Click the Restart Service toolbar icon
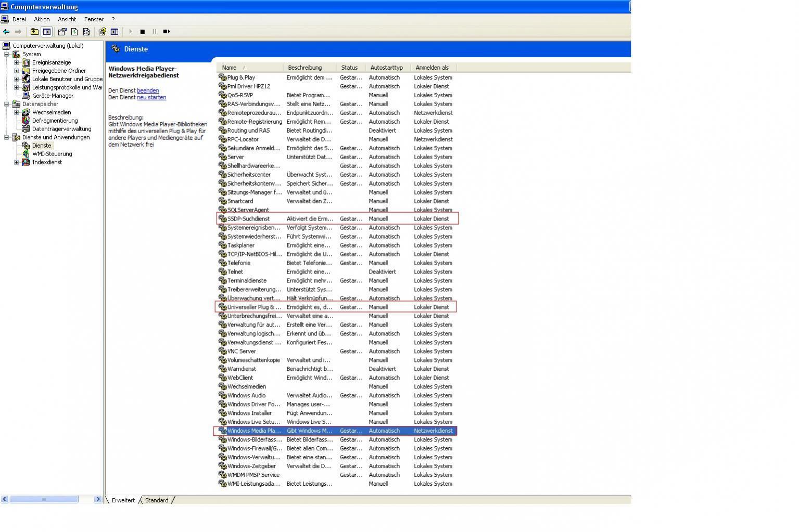Image resolution: width=799 pixels, height=532 pixels. pos(167,32)
